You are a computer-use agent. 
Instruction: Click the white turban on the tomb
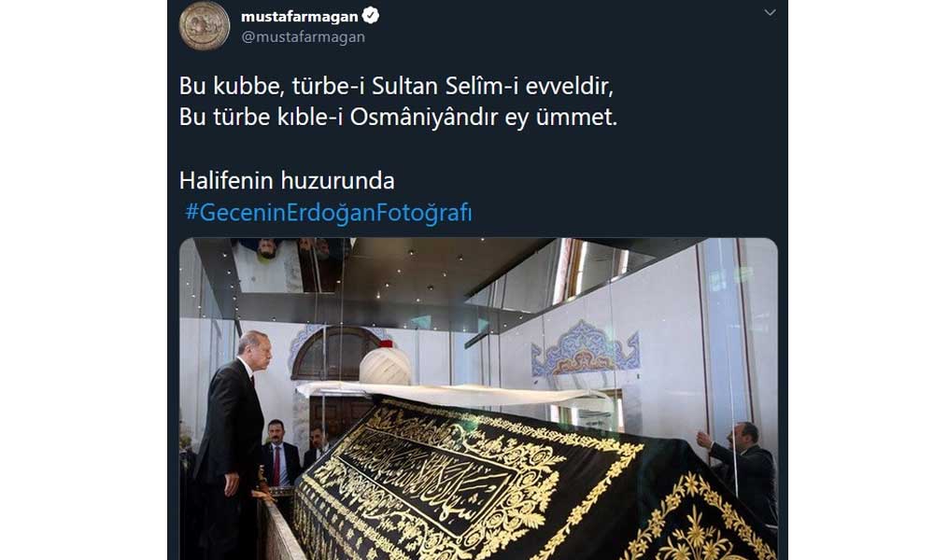point(386,365)
